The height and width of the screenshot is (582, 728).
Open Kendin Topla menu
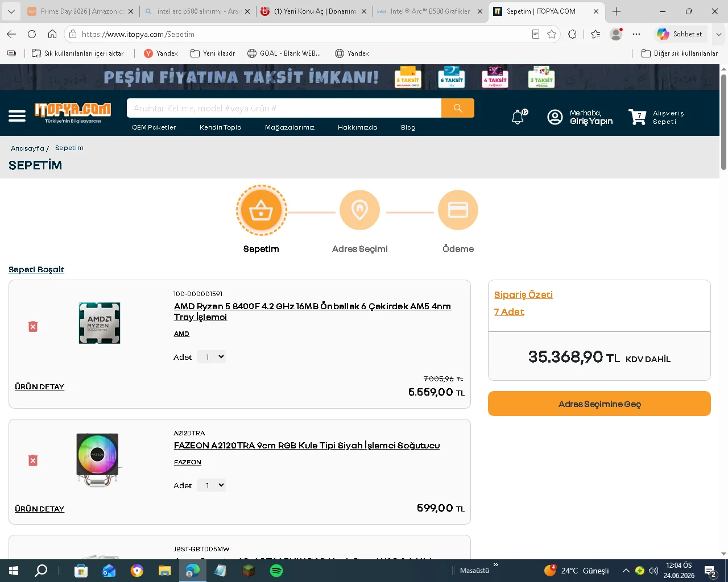pos(221,127)
